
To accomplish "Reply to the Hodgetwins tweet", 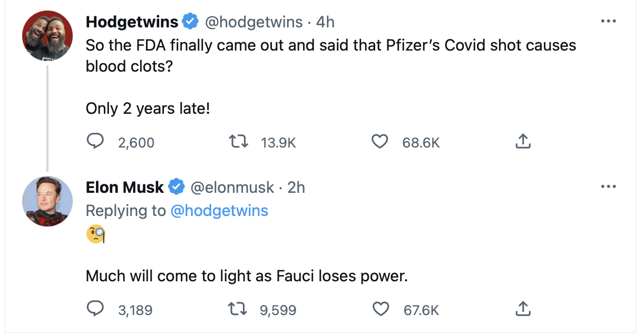I will coord(95,142).
